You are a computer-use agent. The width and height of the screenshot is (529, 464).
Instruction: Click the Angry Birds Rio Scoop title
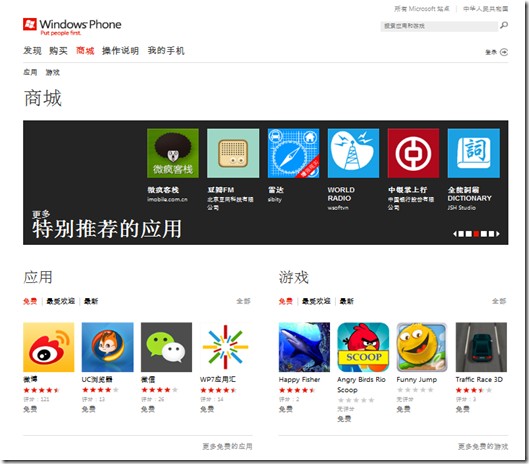tap(361, 385)
